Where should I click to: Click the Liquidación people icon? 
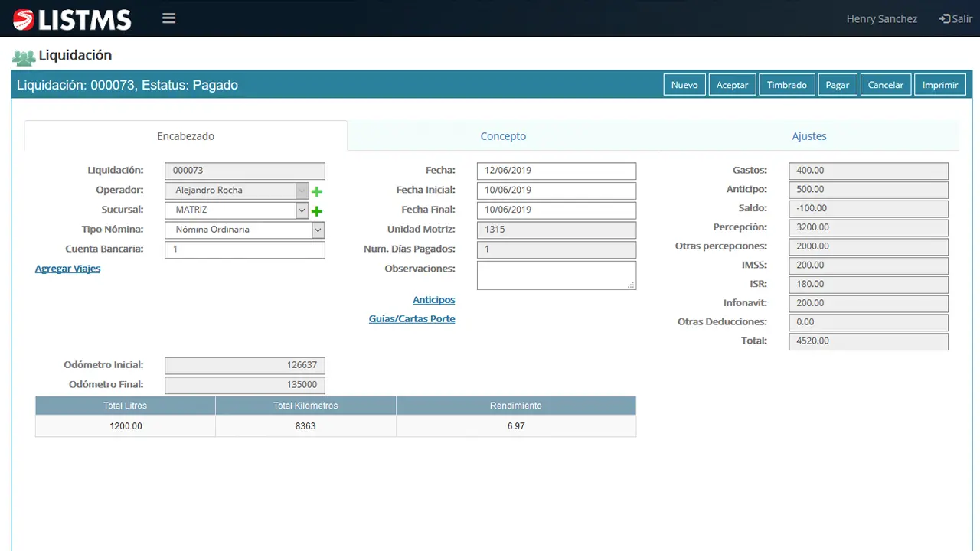[24, 57]
